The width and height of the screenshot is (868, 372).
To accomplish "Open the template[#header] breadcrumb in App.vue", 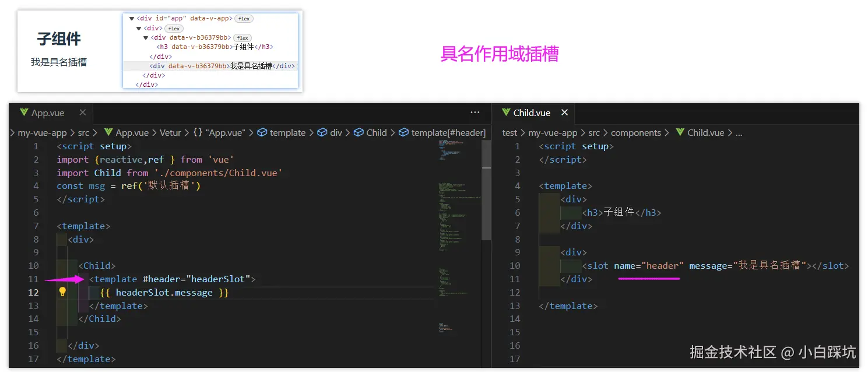I will point(442,132).
